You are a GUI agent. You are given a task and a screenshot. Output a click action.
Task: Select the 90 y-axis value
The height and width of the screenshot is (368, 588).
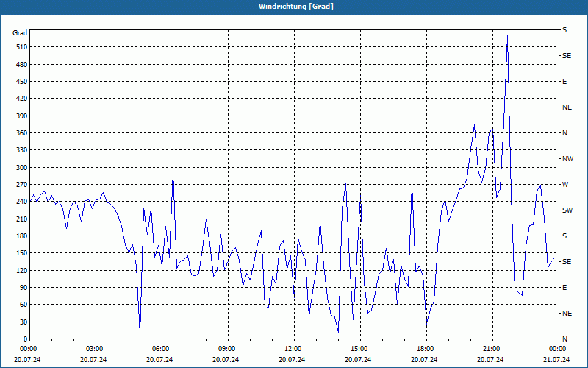click(23, 288)
